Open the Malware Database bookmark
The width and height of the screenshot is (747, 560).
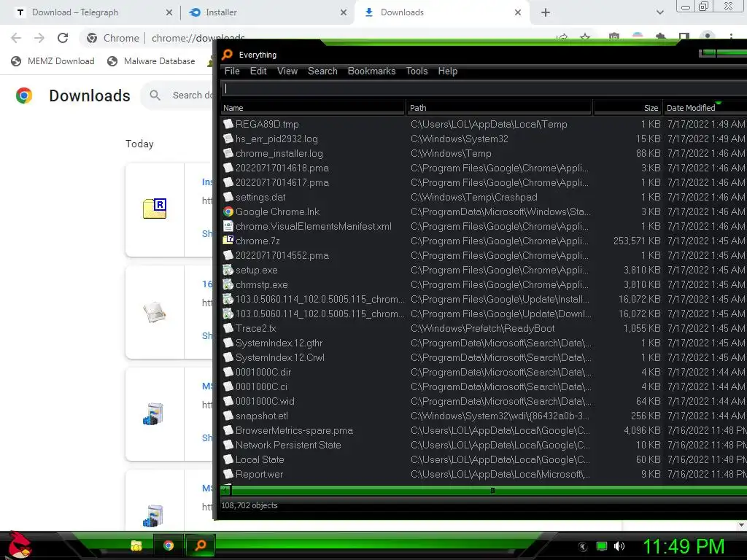(x=152, y=61)
